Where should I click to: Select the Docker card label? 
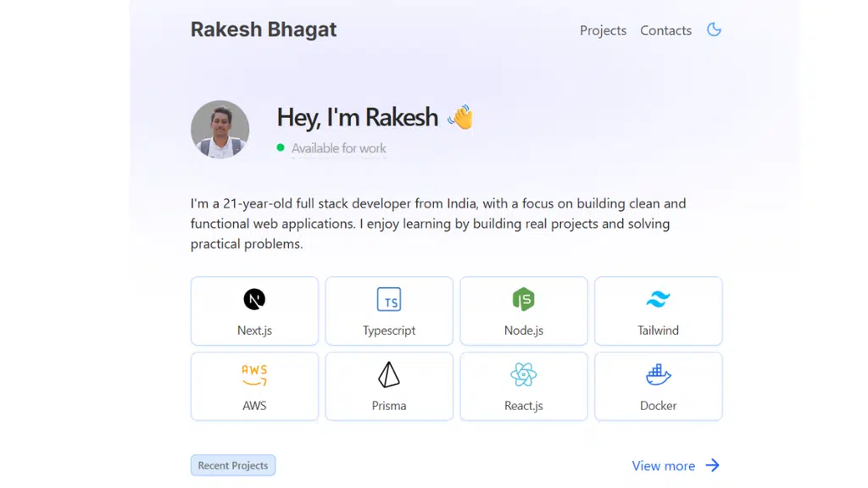pyautogui.click(x=658, y=406)
